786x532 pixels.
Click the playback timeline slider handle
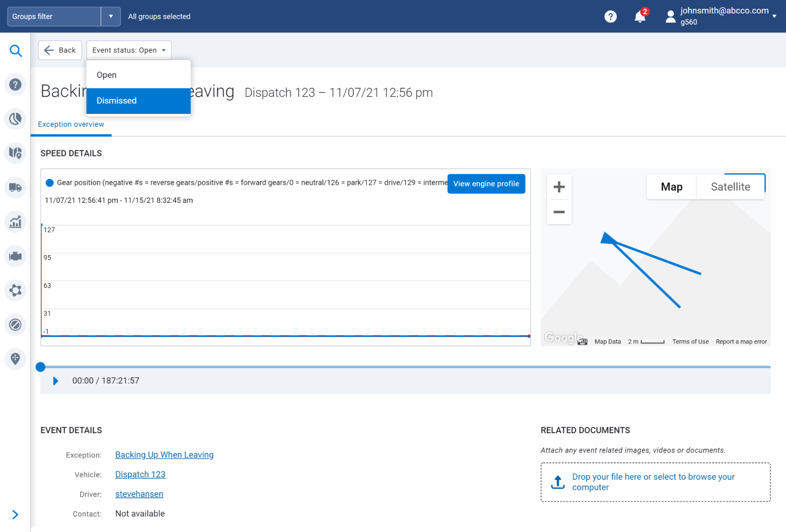[40, 367]
